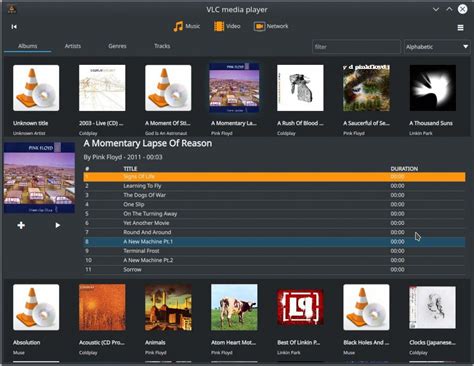Image resolution: width=474 pixels, height=366 pixels.
Task: Click the previous/back skip icon in the toolbar
Action: (14, 27)
